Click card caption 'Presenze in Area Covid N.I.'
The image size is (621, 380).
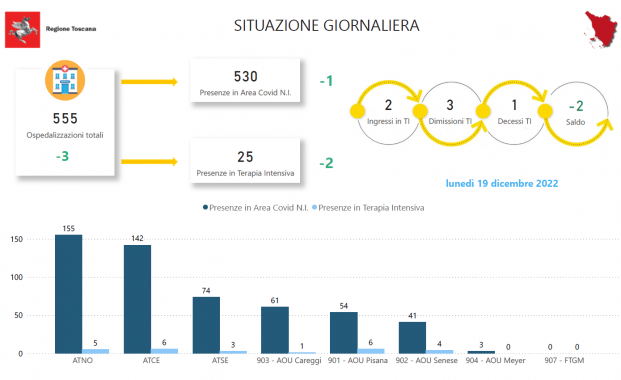pos(245,93)
